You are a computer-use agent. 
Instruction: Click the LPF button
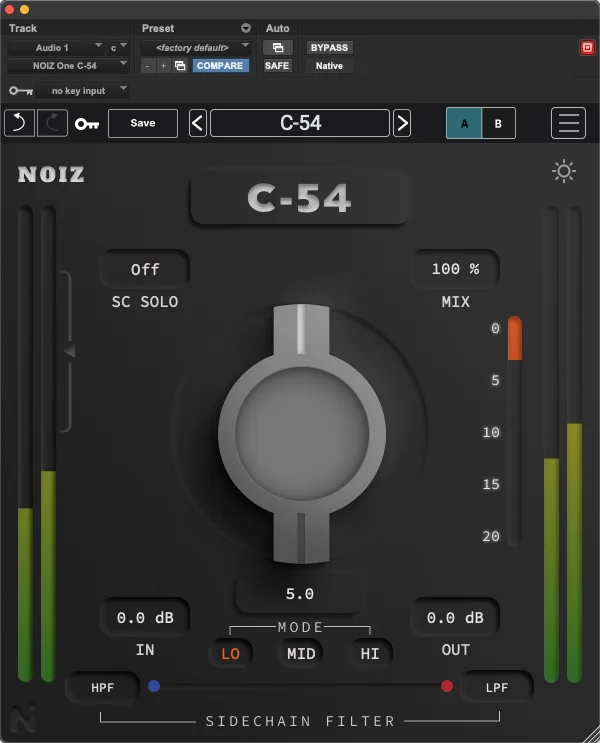click(497, 687)
